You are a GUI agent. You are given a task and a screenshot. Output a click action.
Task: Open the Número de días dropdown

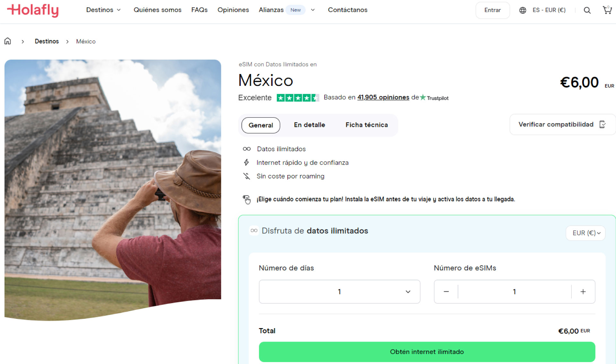pos(339,292)
